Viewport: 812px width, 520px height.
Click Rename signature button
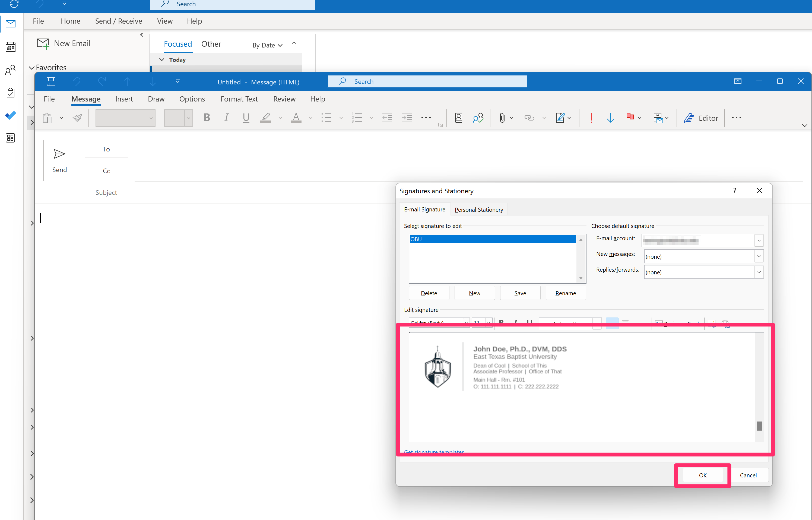[x=566, y=293]
